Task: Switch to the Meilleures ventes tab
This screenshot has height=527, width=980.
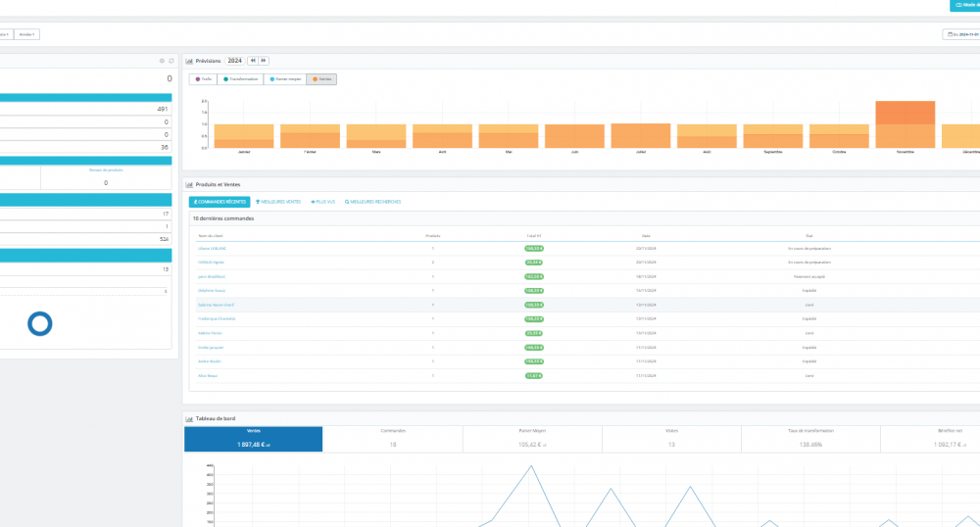Action: click(277, 202)
